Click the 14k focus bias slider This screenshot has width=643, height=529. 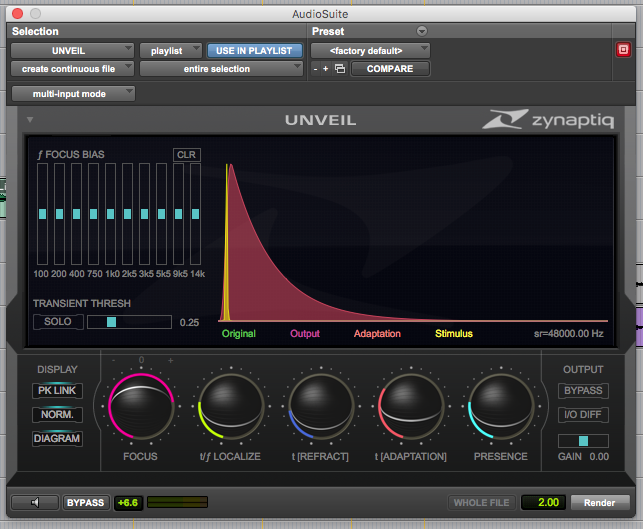[x=196, y=214]
